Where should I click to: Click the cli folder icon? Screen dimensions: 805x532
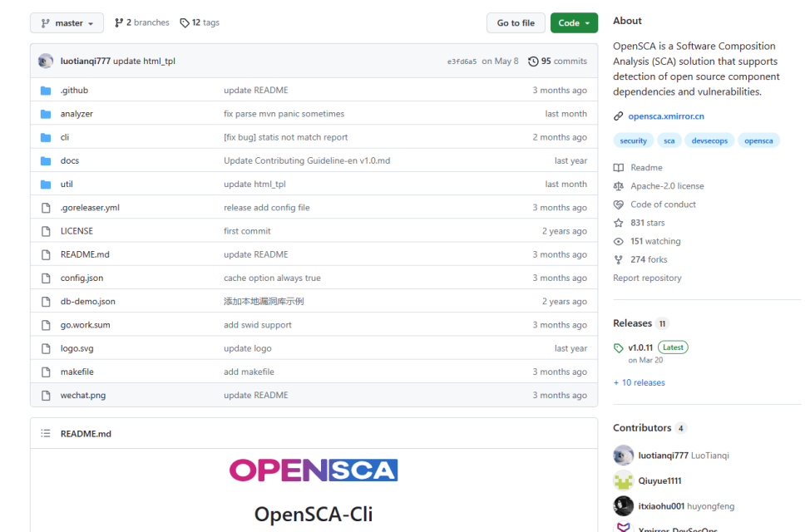(46, 137)
